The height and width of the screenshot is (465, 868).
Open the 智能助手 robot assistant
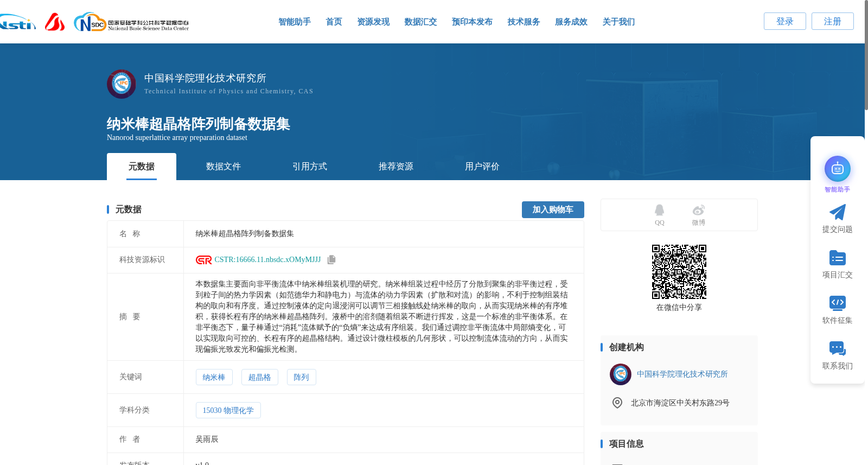click(x=838, y=169)
